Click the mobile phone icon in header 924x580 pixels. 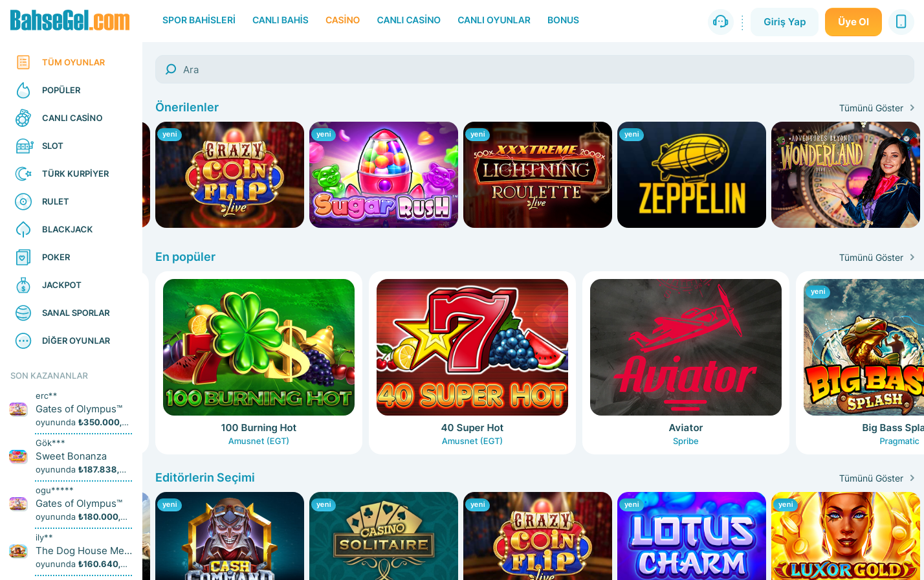(901, 22)
